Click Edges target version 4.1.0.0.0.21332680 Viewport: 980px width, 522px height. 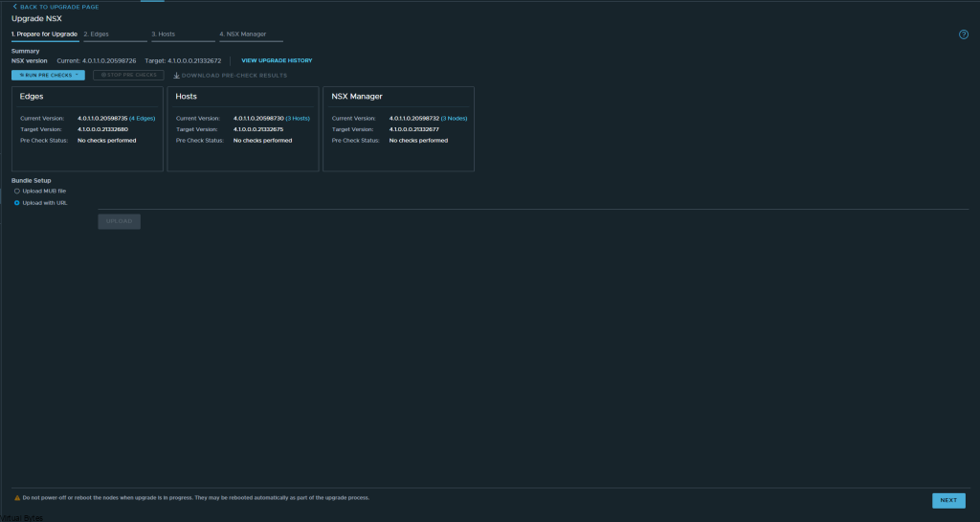[102, 129]
